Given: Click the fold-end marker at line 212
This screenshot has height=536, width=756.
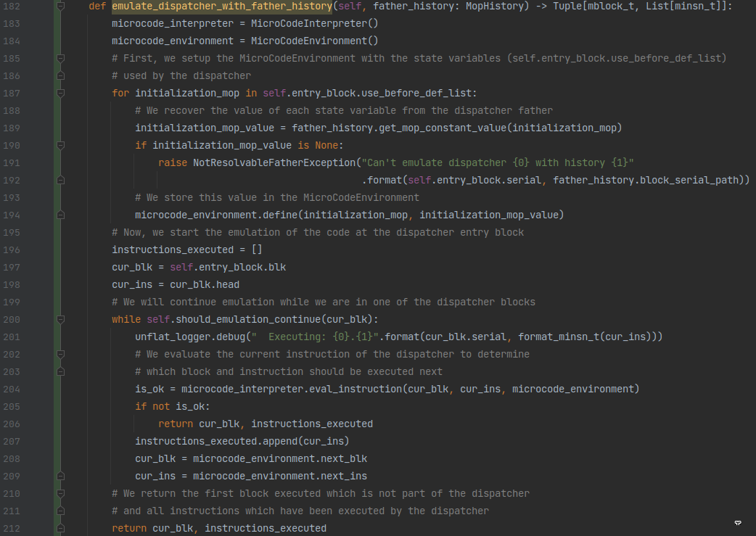Looking at the screenshot, I should coord(60,528).
